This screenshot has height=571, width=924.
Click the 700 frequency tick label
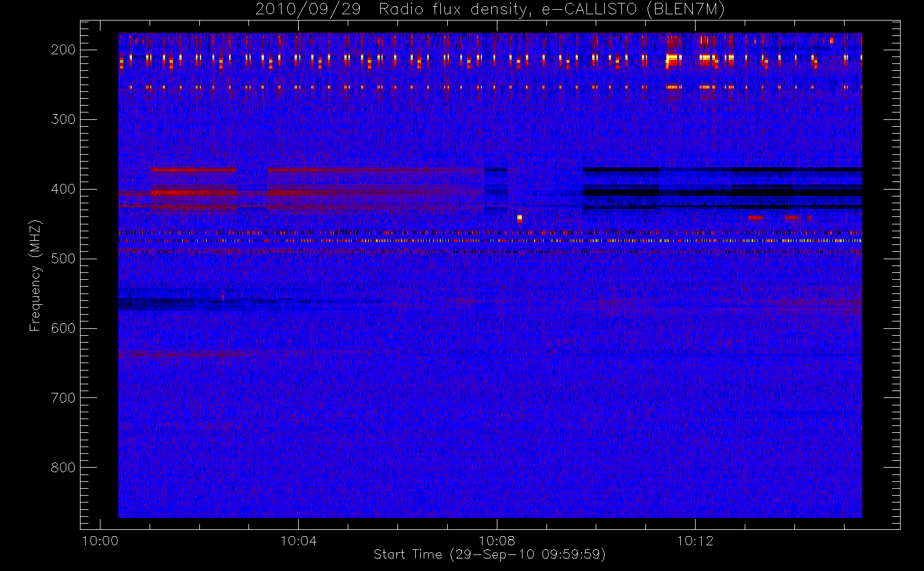[x=63, y=398]
